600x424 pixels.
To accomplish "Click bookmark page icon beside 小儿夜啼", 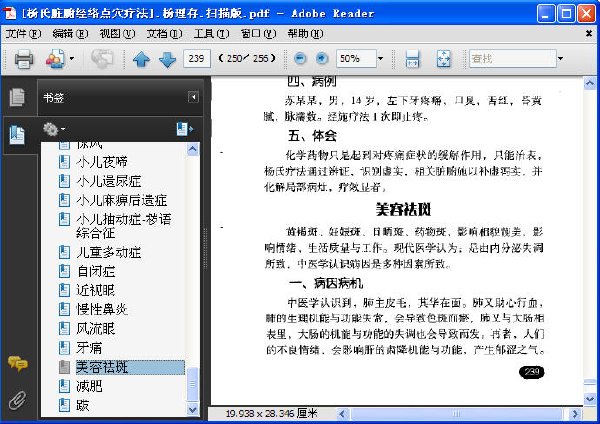I will [x=64, y=162].
